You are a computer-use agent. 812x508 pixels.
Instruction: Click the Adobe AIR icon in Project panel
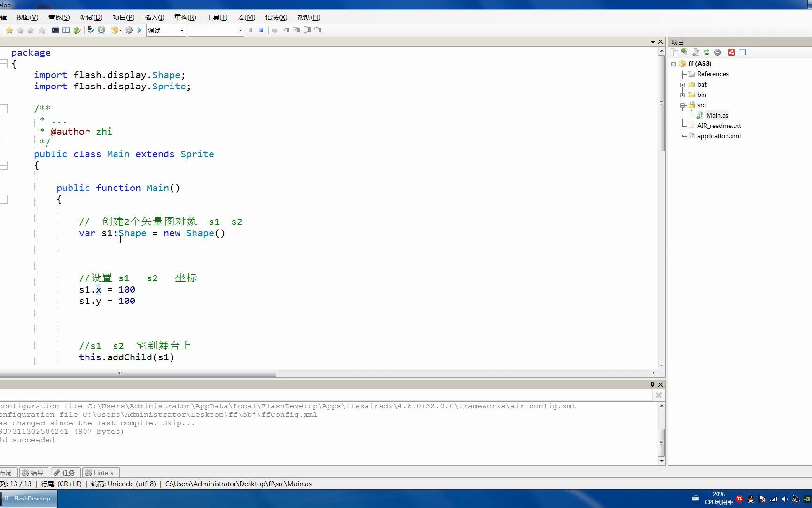tap(731, 52)
